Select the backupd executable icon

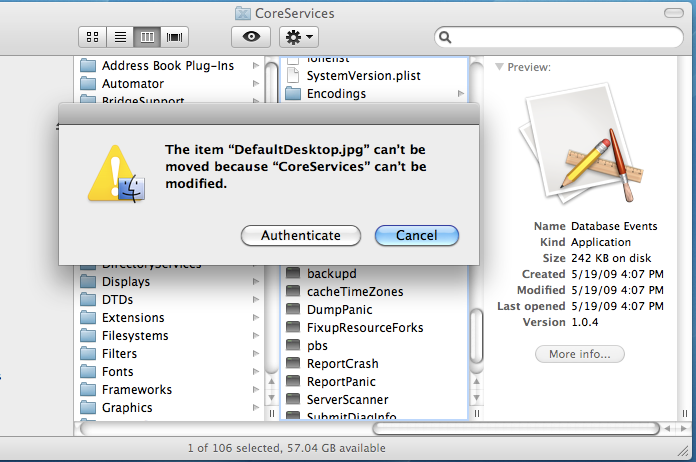pos(293,273)
